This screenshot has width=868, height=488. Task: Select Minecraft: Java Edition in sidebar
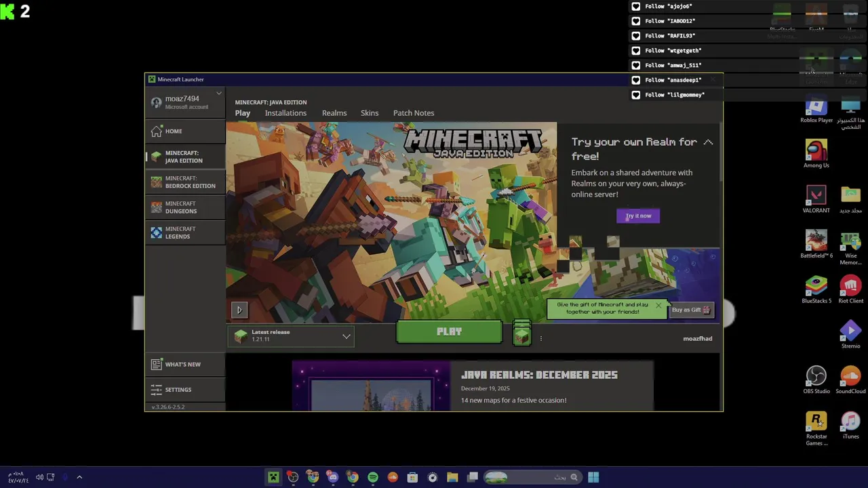coord(185,157)
